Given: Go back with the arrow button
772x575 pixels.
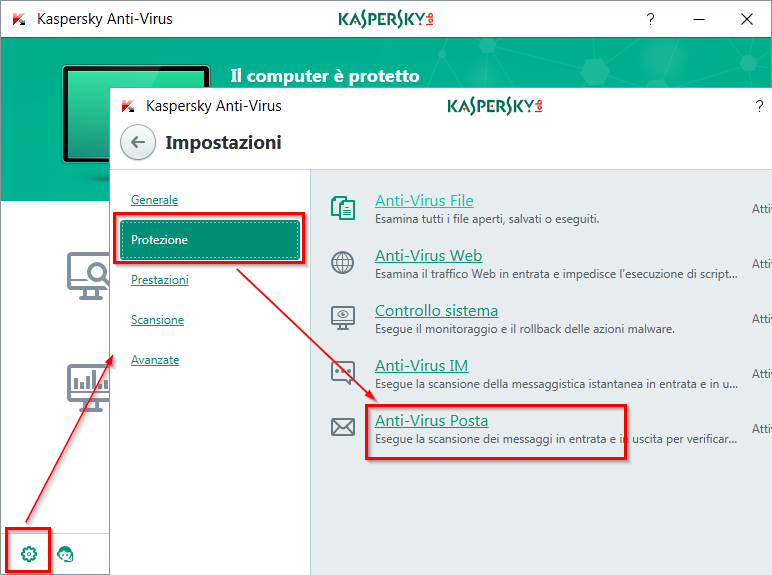Looking at the screenshot, I should (x=138, y=142).
